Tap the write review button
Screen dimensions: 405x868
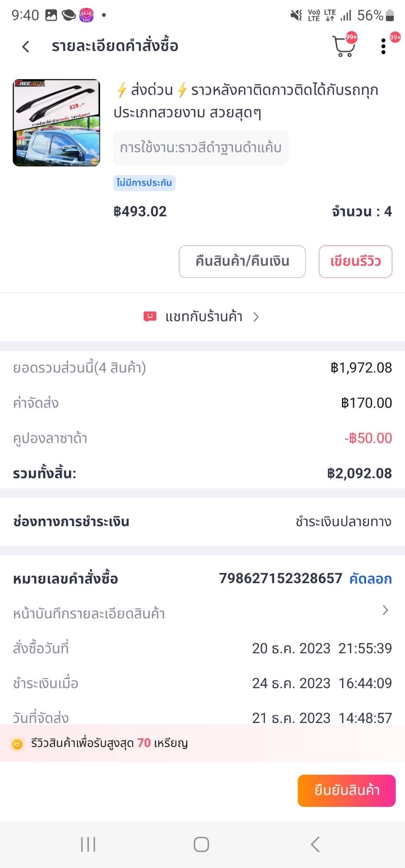(x=355, y=262)
